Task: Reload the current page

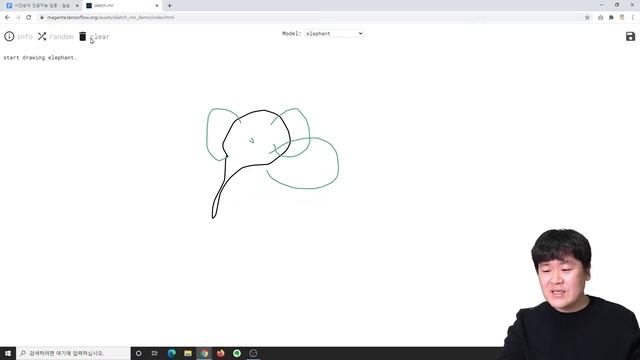Action: pos(29,17)
